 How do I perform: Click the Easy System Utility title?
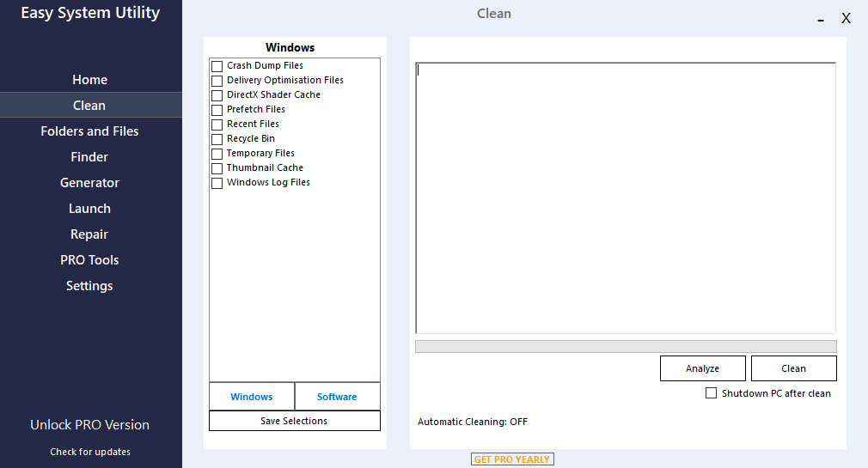[90, 13]
